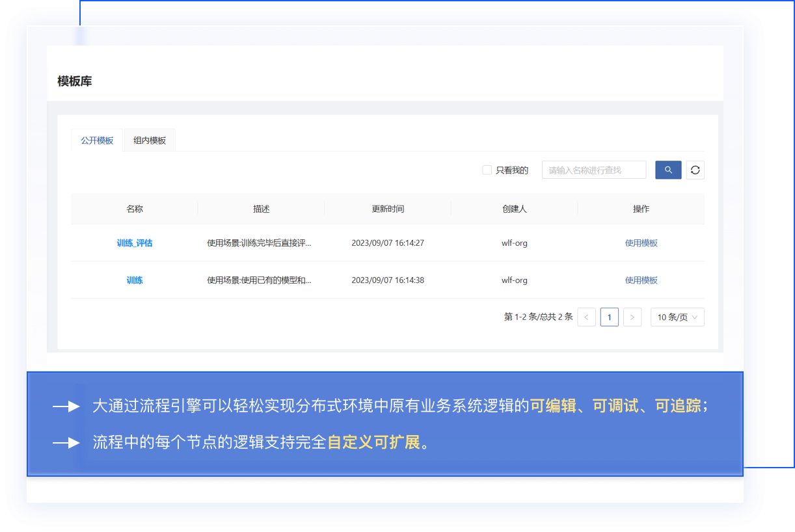Open the 训练 template link
795x532 pixels.
point(135,280)
